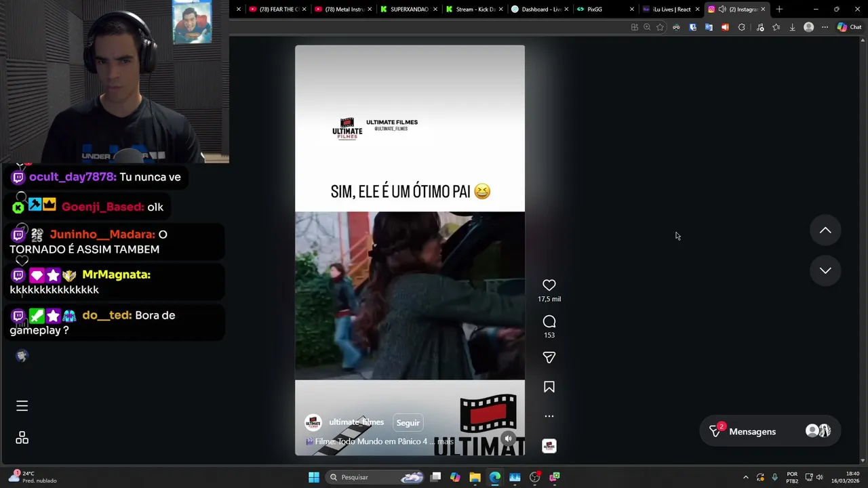Open the weather widget showing 24°C
This screenshot has height=488, width=868.
33,477
